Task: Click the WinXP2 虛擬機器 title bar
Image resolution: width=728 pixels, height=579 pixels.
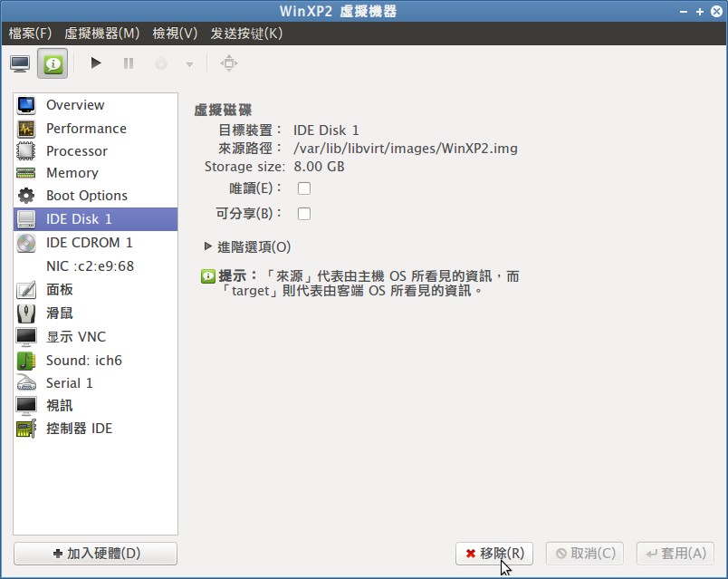Action: pyautogui.click(x=338, y=11)
